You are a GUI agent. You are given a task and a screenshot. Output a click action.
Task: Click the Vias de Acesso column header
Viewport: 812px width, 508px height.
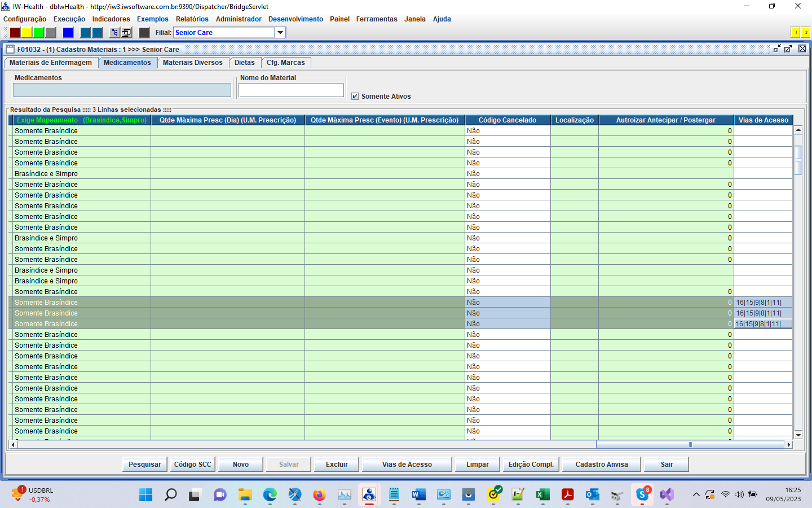pos(764,120)
